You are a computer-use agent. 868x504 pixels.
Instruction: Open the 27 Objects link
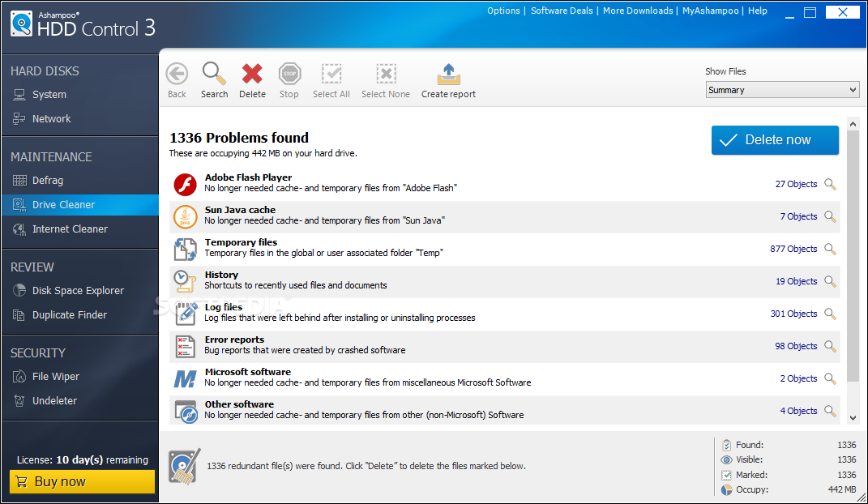point(796,184)
